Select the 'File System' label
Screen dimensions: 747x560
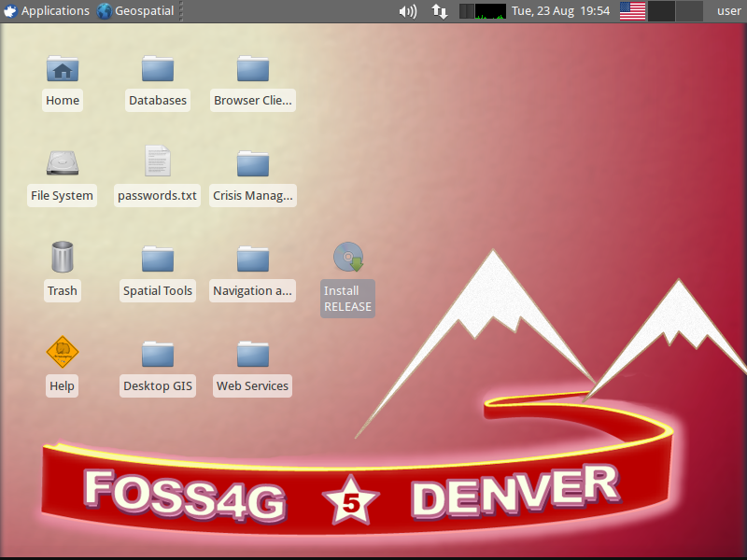coord(62,196)
